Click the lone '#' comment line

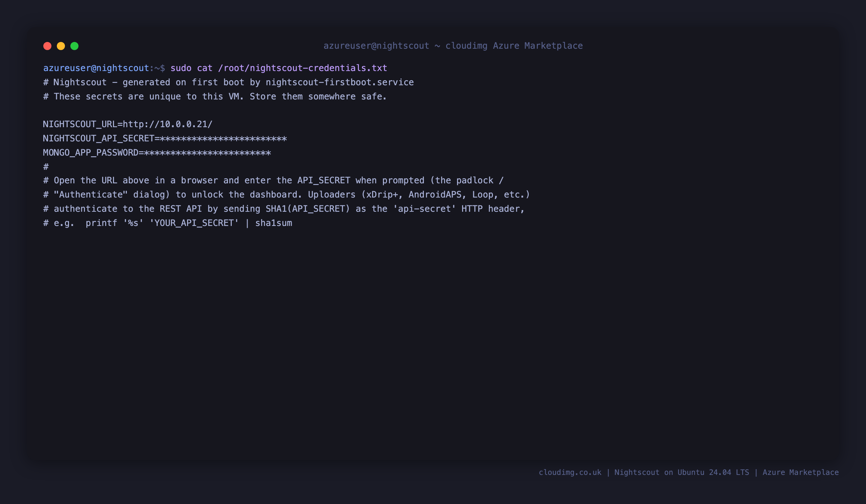pos(46,167)
